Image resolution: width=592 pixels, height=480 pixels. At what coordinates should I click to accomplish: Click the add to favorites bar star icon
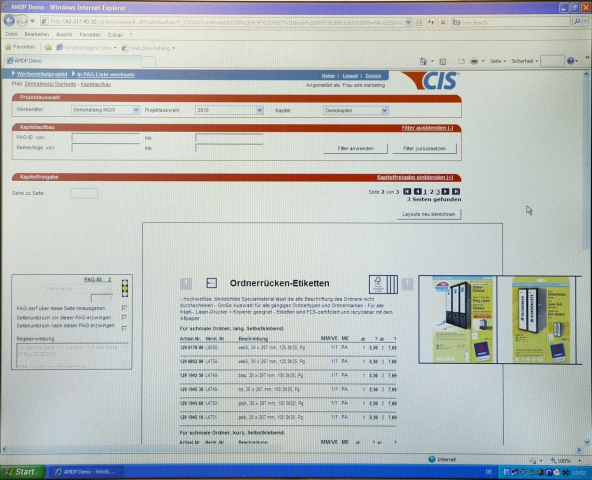pos(48,48)
